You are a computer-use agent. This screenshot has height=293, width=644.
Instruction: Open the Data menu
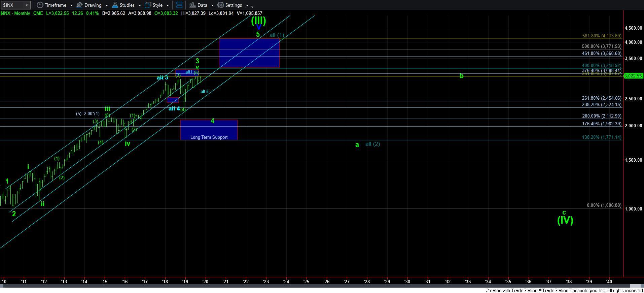(x=198, y=5)
